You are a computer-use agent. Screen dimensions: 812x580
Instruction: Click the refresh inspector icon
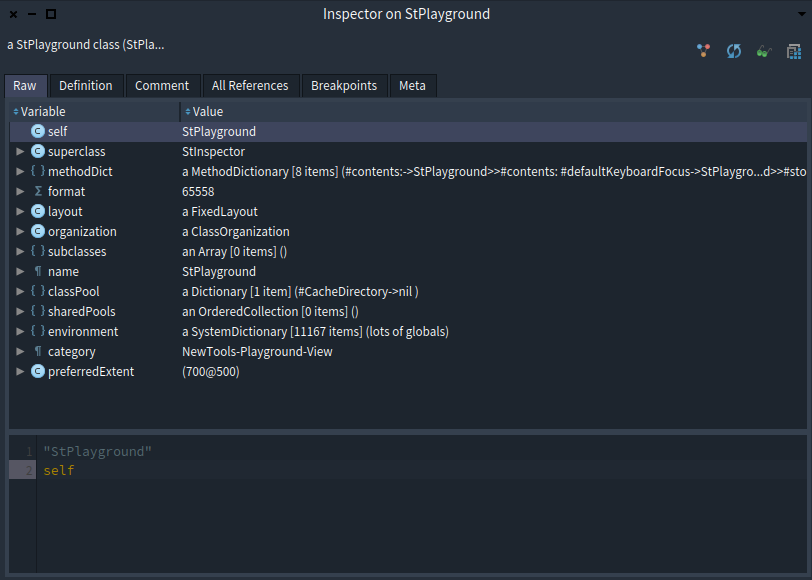pyautogui.click(x=733, y=51)
